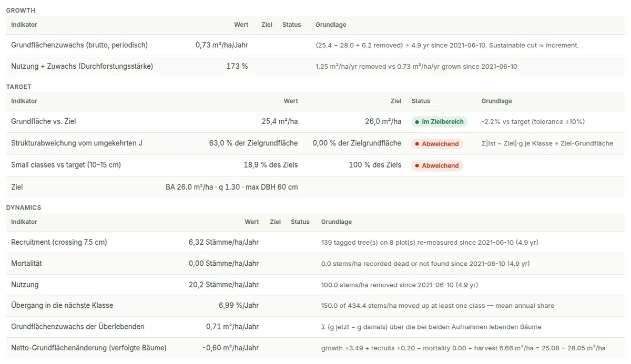The image size is (631, 364).
Task: Click the 'Abweichend' badge for Strukturabweichung row
Action: (437, 143)
